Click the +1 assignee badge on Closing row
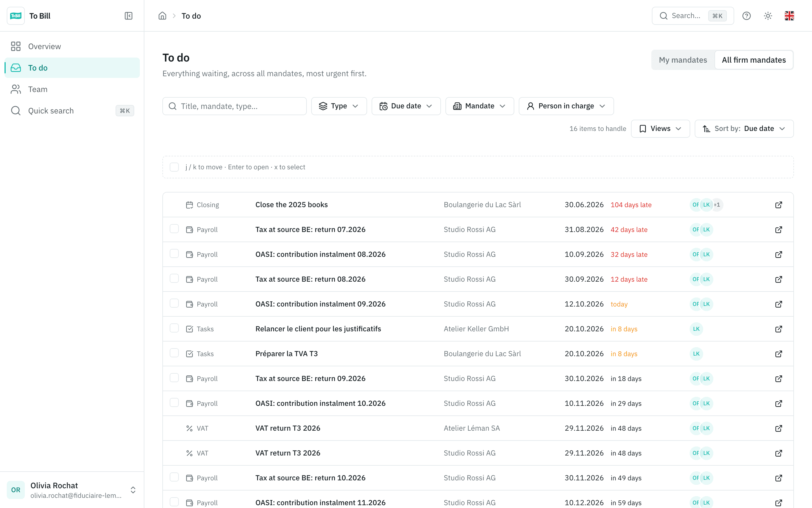This screenshot has height=508, width=812. [717, 205]
